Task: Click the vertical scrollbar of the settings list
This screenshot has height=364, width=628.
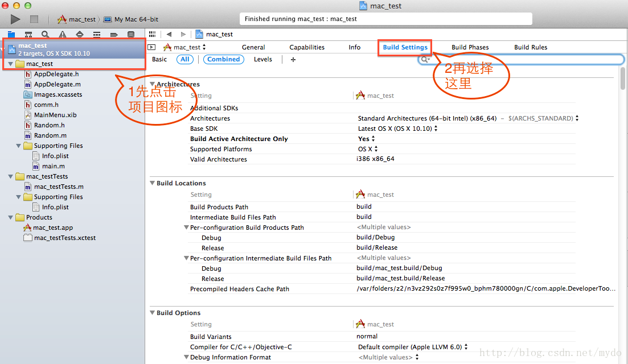Action: pos(623,78)
